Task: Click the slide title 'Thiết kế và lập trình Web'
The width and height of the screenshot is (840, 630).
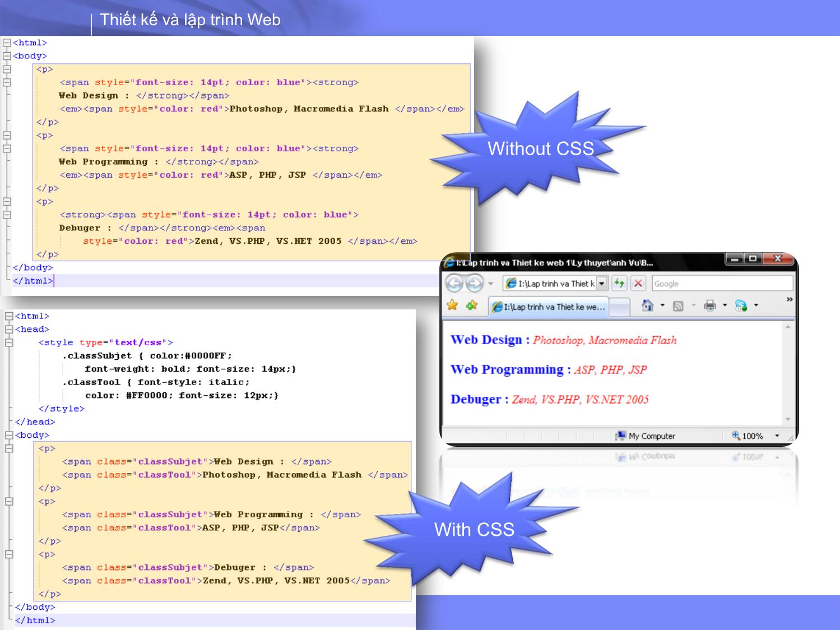Action: (x=190, y=20)
